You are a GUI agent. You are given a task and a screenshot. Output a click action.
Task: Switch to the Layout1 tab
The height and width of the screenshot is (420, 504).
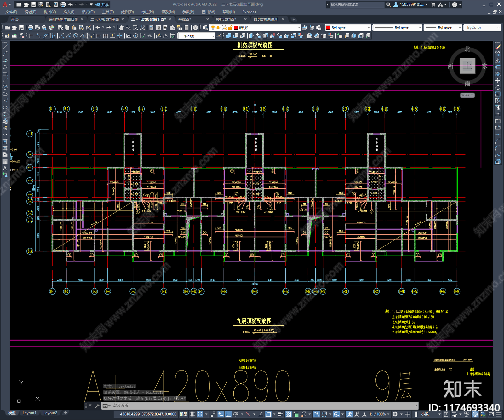point(29,413)
